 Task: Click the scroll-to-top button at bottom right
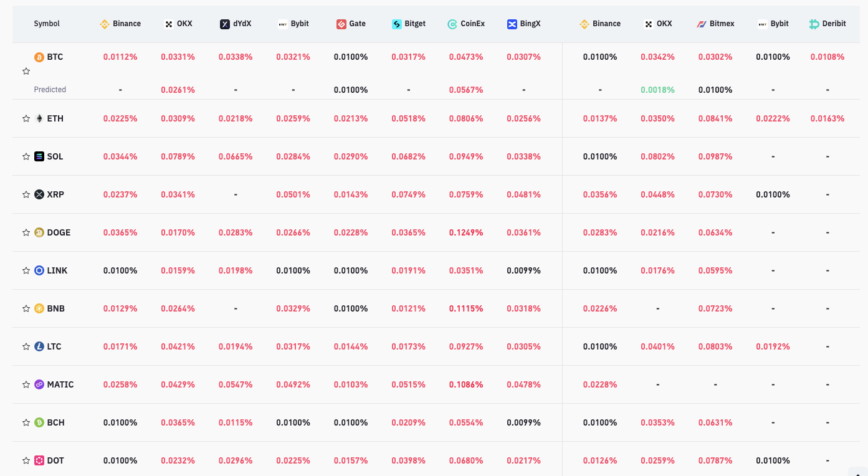857,470
